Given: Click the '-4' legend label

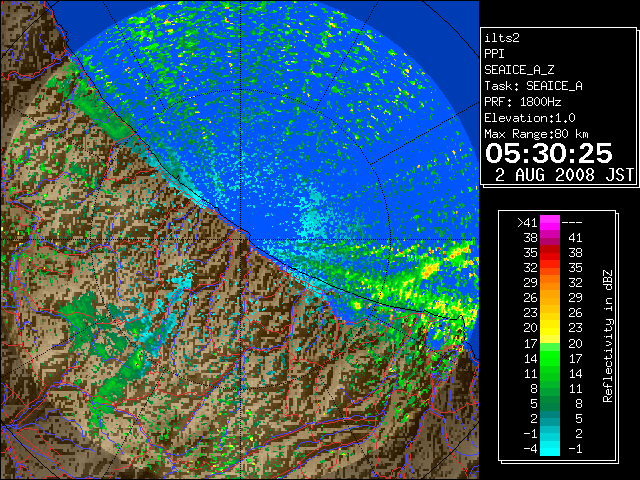Looking at the screenshot, I should [530, 449].
